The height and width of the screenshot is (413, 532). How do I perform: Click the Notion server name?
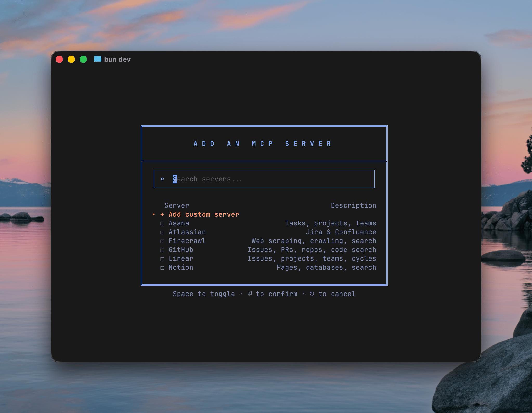click(181, 267)
